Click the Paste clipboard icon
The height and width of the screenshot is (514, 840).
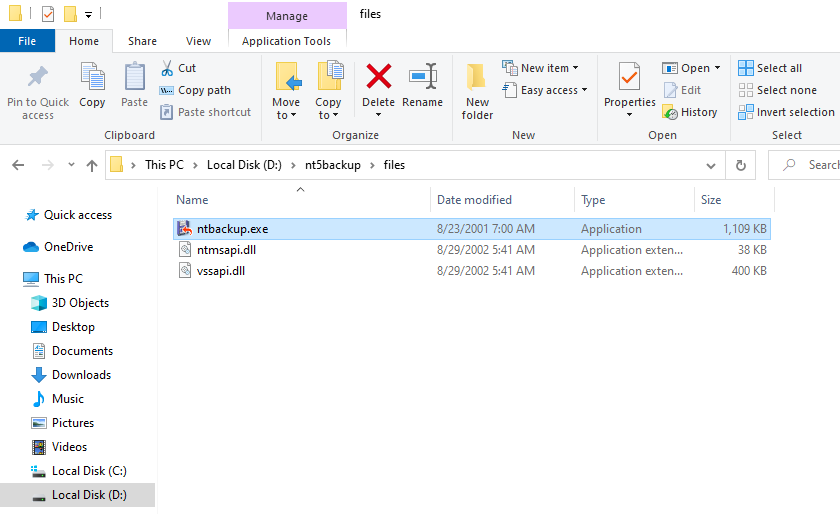point(134,77)
